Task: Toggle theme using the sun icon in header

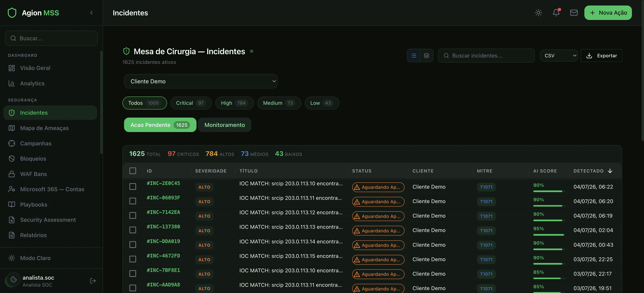Action: 538,13
